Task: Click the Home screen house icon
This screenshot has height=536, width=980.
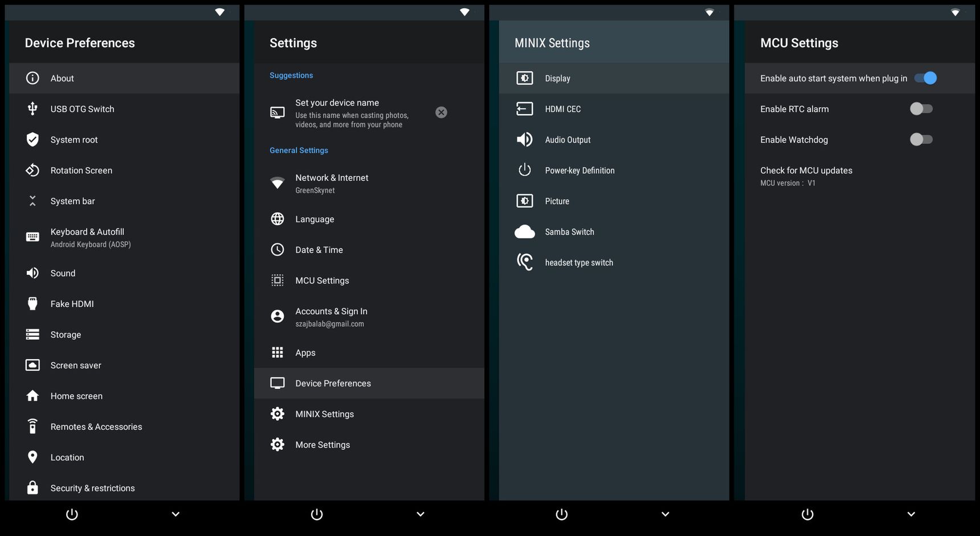Action: (32, 396)
